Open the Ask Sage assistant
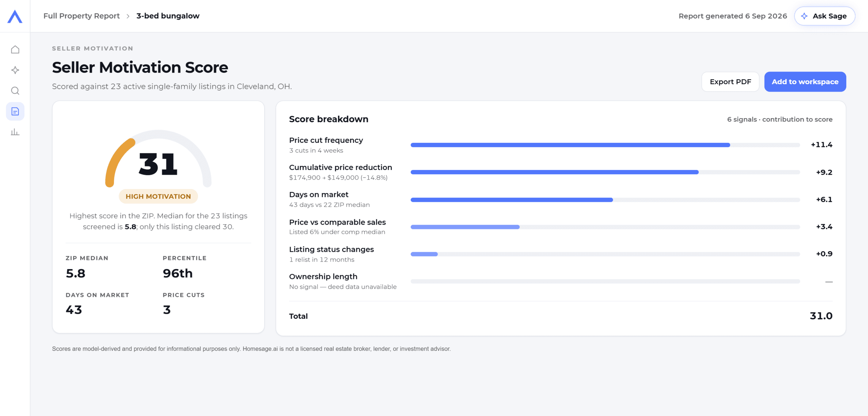This screenshot has width=868, height=416. click(824, 16)
